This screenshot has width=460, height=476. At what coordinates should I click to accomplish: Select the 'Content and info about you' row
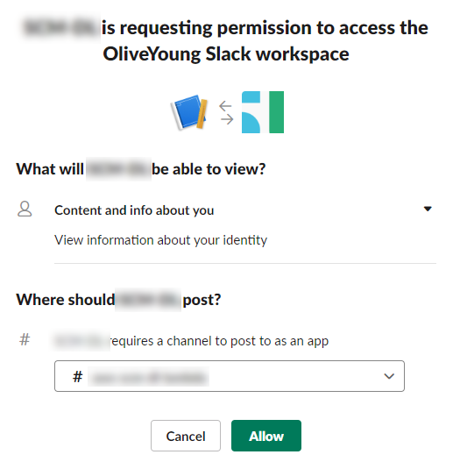[225, 210]
